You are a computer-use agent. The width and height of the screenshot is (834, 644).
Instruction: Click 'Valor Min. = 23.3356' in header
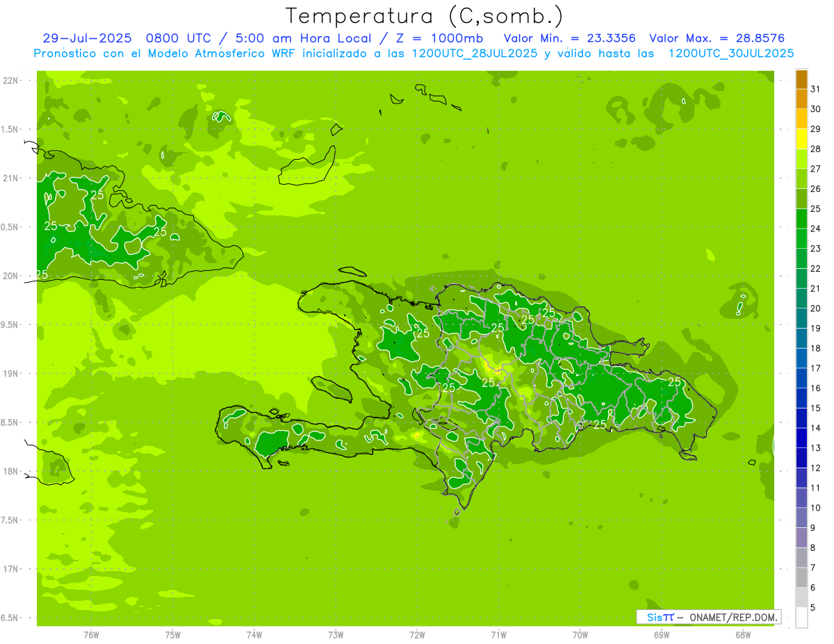[x=569, y=39]
